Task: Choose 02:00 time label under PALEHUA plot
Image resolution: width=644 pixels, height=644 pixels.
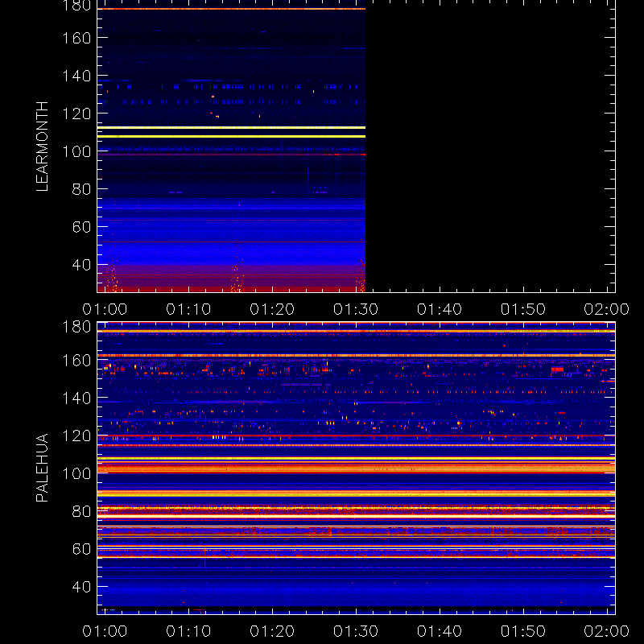Action: point(607,631)
